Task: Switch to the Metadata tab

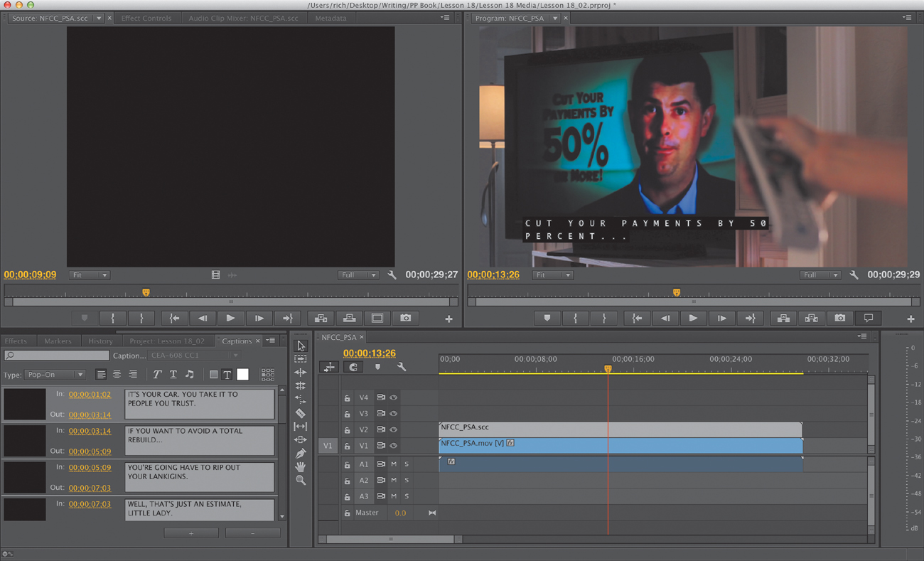Action: pos(331,18)
